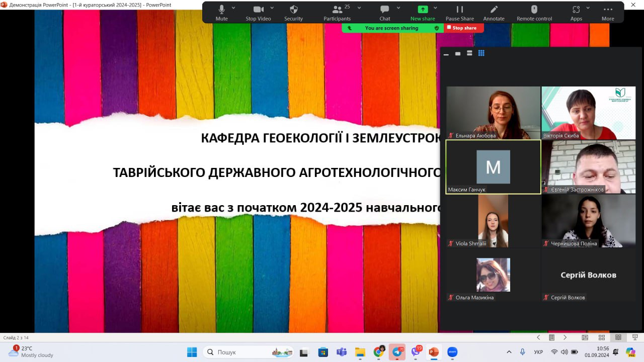The height and width of the screenshot is (362, 644).
Task: Expand video options arrow next to Stop Video
Action: point(272,8)
